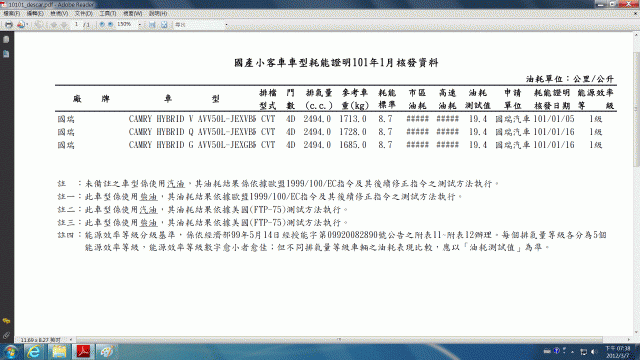Click the 註四 footnote line
This screenshot has width=640, height=360.
click(x=332, y=241)
